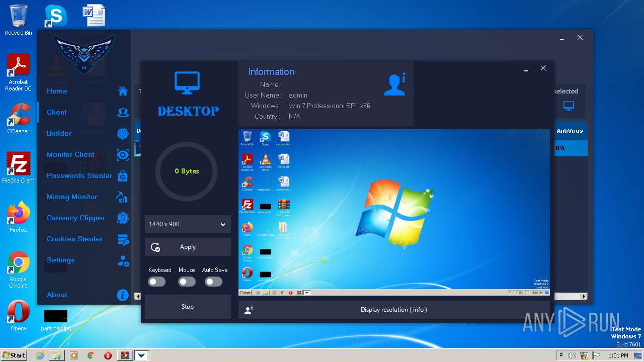644x362 pixels.
Task: Open FileZilla Client desktop shortcut
Action: pos(18,168)
